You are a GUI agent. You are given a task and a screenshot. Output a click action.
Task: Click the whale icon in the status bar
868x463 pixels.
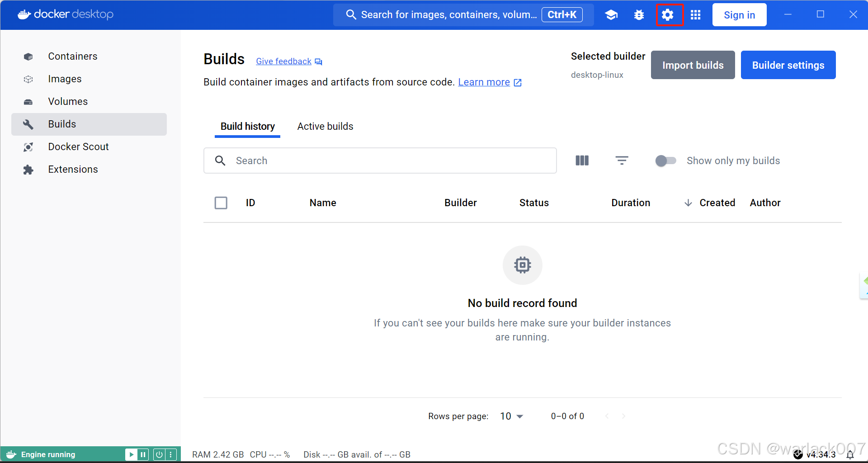pos(11,454)
